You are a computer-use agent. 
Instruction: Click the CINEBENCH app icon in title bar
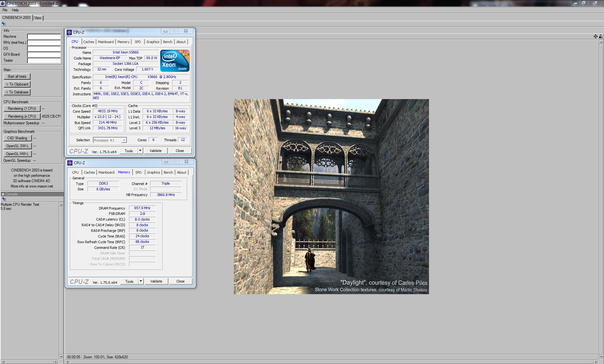click(3, 3)
